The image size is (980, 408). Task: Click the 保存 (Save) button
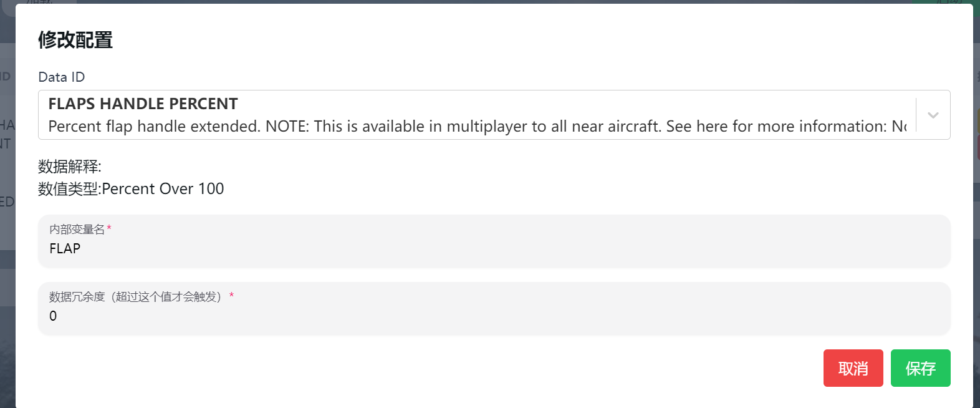[920, 368]
